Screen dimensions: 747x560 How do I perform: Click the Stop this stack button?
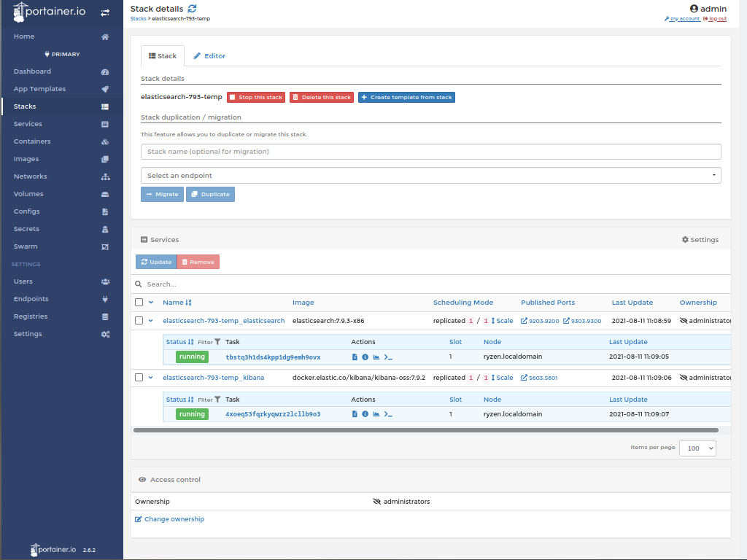tap(255, 96)
